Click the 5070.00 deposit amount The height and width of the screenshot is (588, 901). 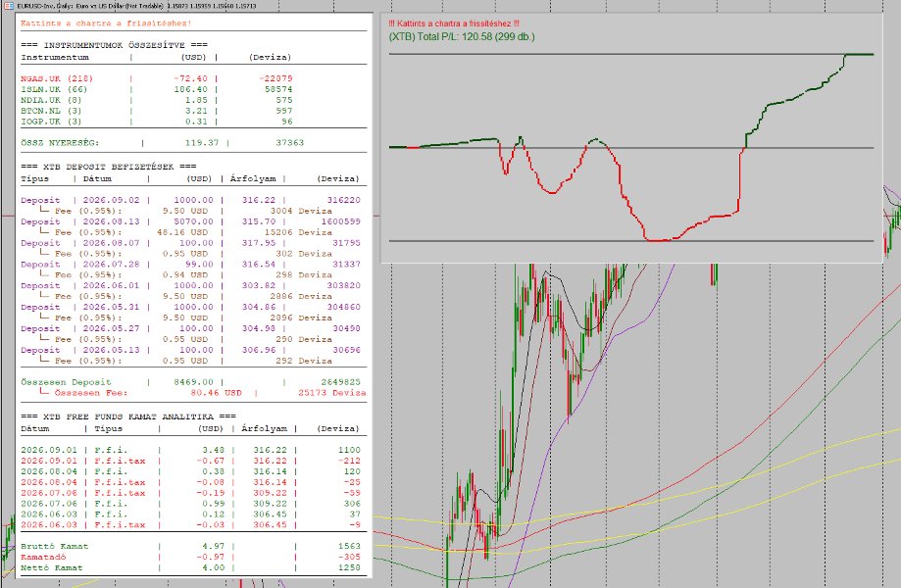click(x=193, y=221)
